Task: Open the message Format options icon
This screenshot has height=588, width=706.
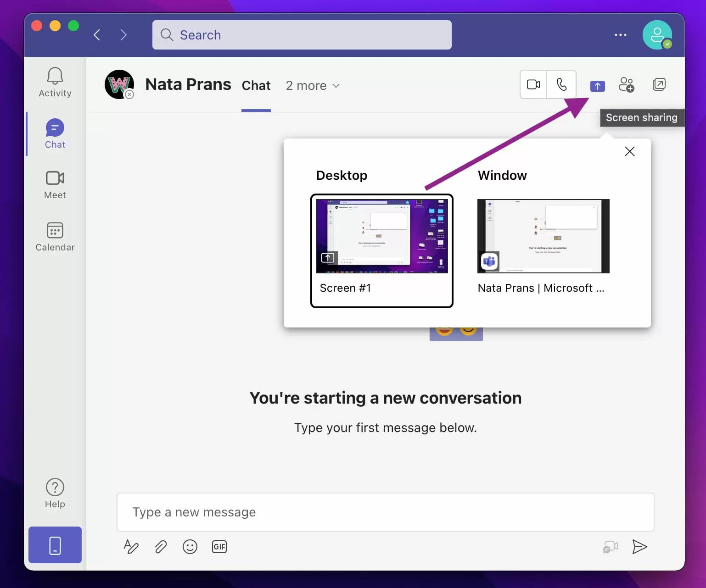Action: (131, 547)
